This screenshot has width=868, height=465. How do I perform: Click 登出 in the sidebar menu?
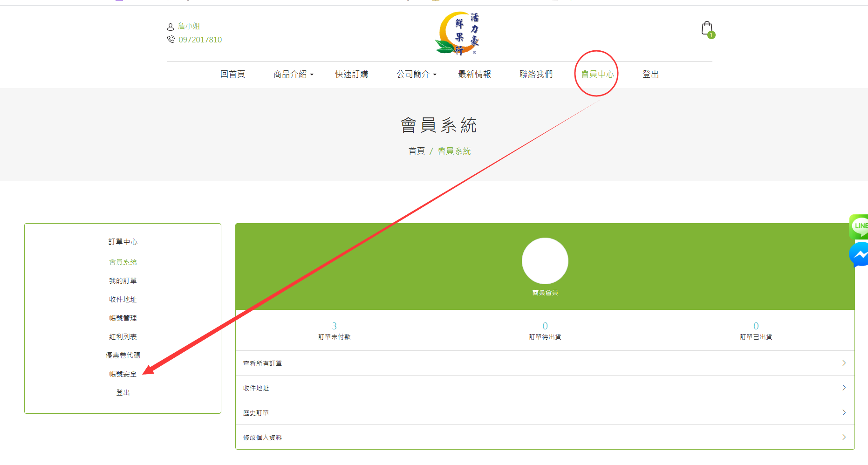click(x=123, y=393)
